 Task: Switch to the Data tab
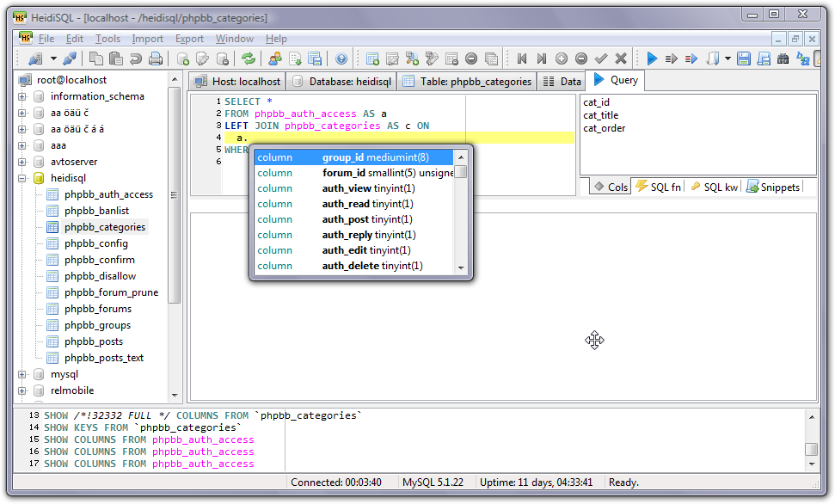pos(562,82)
